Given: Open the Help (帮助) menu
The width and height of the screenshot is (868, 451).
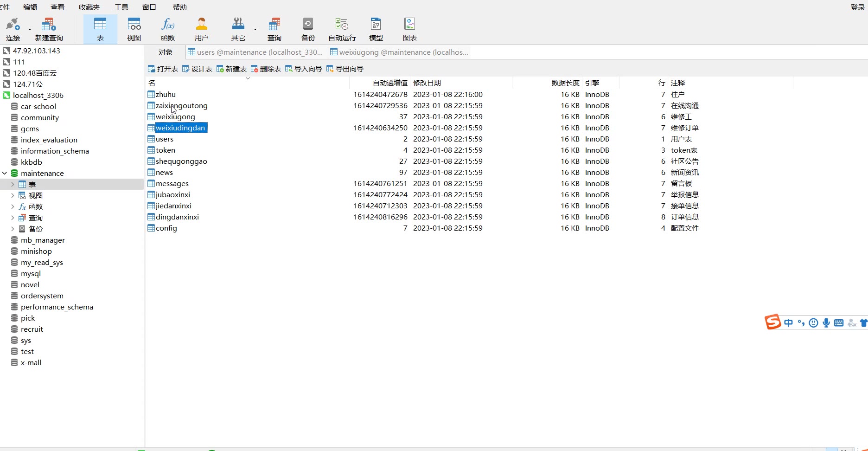Looking at the screenshot, I should (x=180, y=7).
